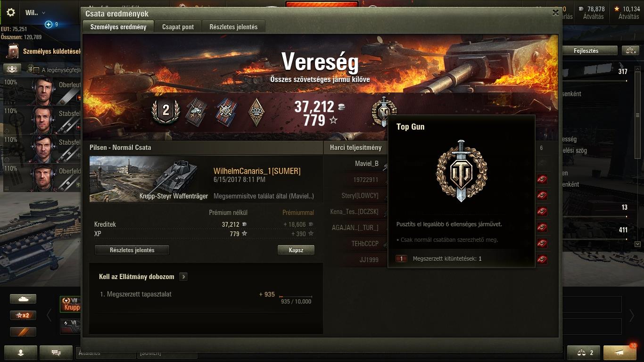Click the x2 experience bonus filter
The width and height of the screenshot is (644, 362).
(x=23, y=315)
